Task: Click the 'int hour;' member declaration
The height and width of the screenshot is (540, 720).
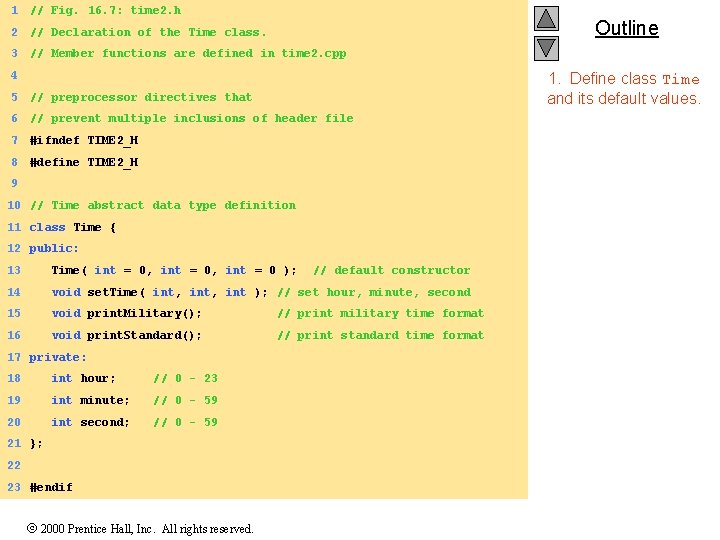Action: coord(83,378)
